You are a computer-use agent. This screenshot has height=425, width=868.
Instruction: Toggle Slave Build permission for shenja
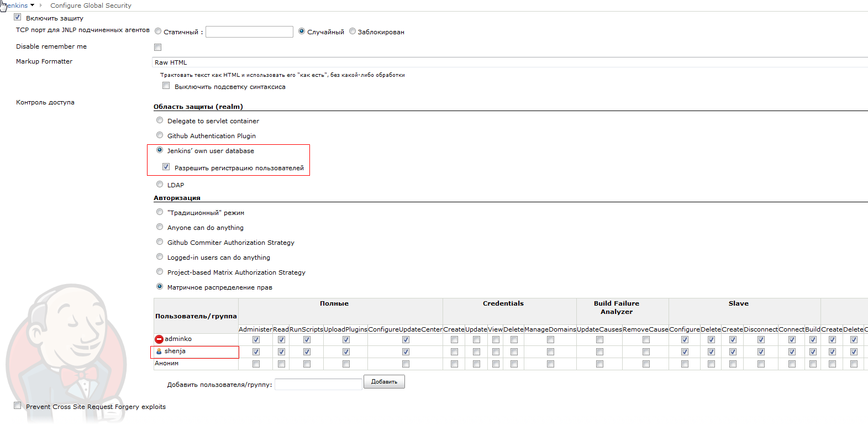(813, 352)
